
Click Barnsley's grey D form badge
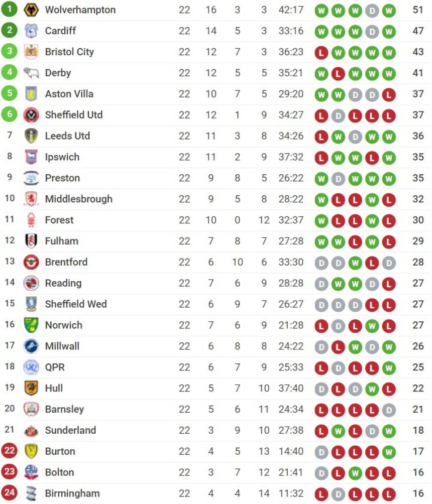click(389, 411)
